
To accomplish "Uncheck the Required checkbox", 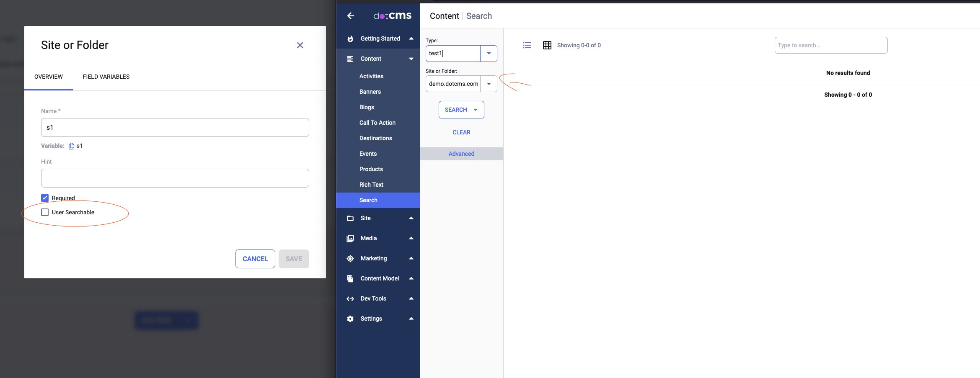I will [45, 198].
